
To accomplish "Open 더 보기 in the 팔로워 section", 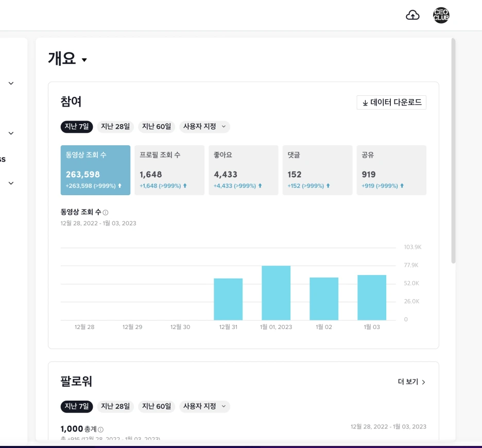I will pos(411,383).
